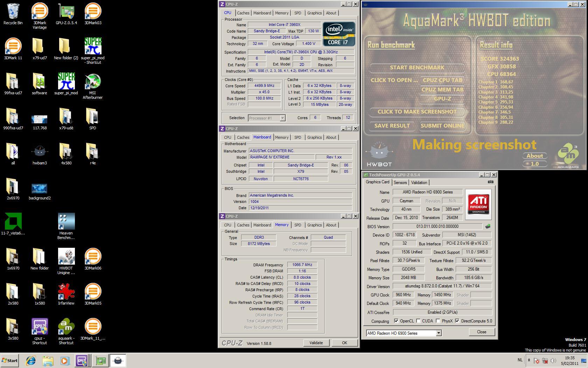
Task: Click Validate button in CPU-Z
Action: coord(316,343)
